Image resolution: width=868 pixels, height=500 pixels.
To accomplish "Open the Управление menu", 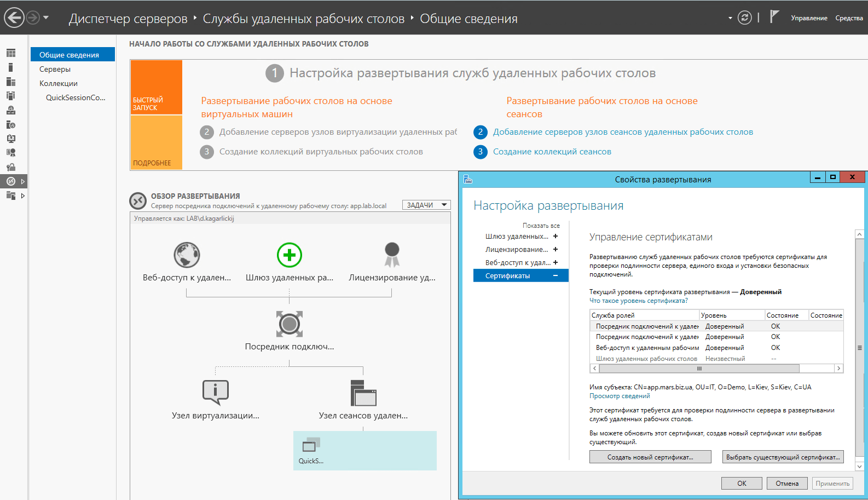I will pyautogui.click(x=809, y=18).
